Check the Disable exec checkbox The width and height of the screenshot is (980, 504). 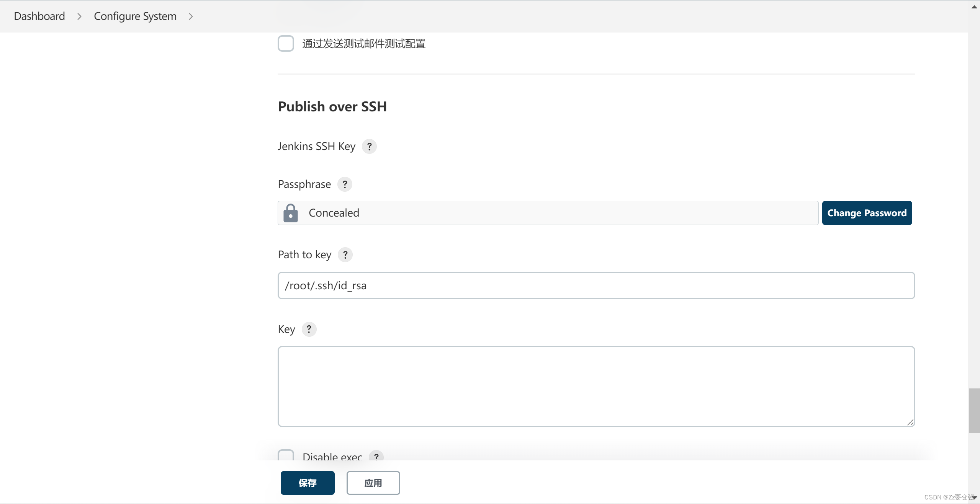point(285,456)
